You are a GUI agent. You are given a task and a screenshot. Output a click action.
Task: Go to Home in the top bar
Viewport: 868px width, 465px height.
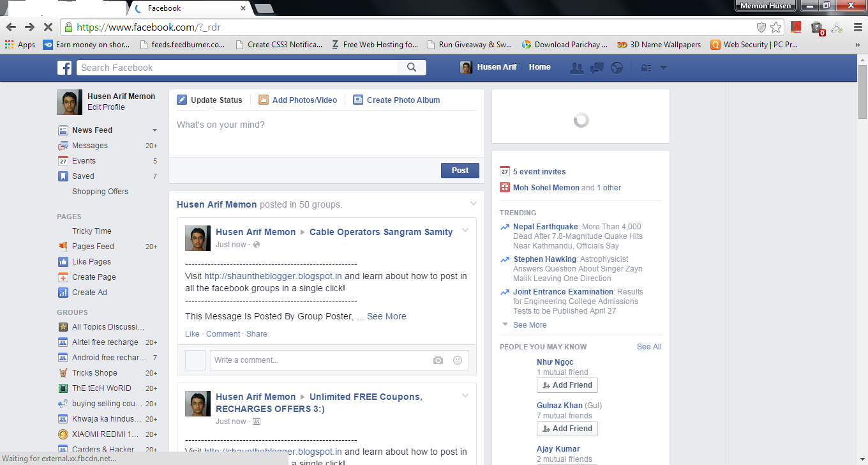pos(540,67)
